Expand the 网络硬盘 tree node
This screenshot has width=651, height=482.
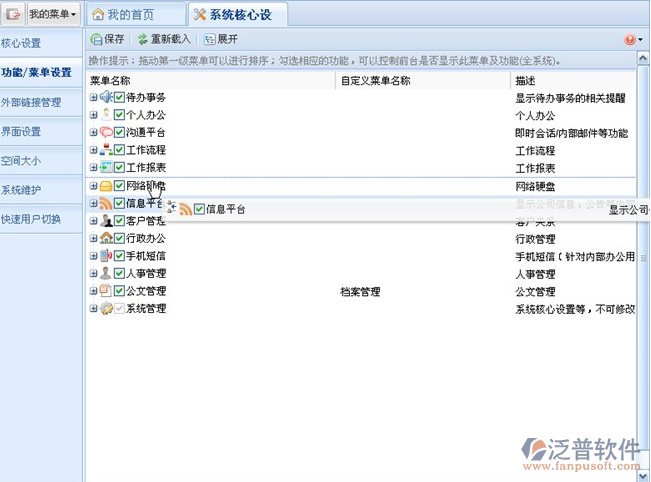(x=93, y=186)
